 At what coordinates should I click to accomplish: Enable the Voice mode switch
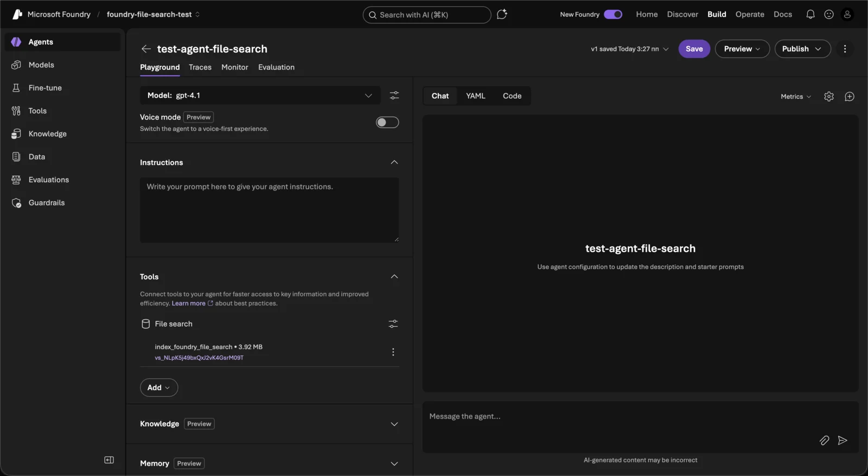pos(387,123)
